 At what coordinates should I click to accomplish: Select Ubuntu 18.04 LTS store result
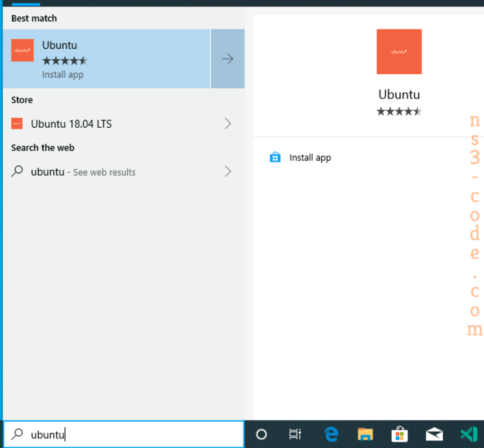click(123, 123)
